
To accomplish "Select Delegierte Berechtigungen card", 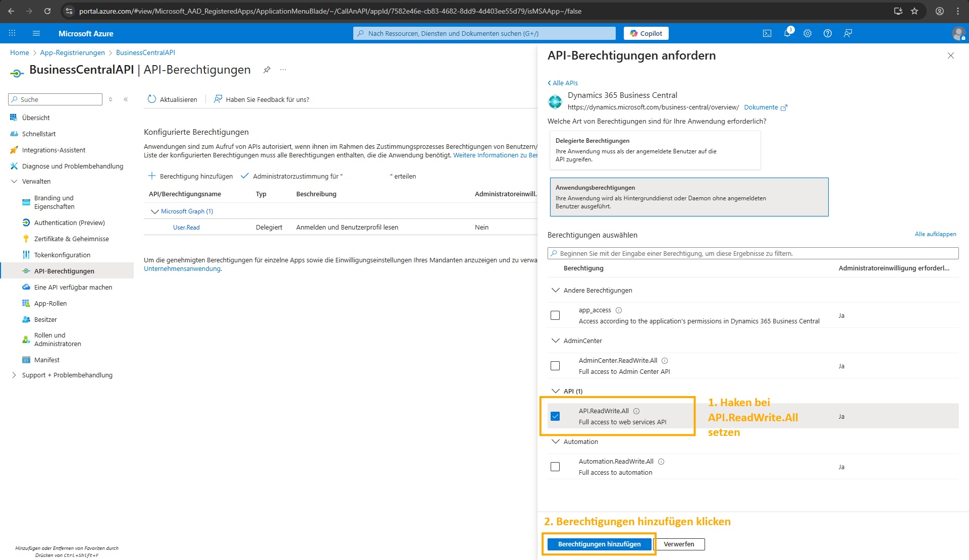I will tap(655, 150).
